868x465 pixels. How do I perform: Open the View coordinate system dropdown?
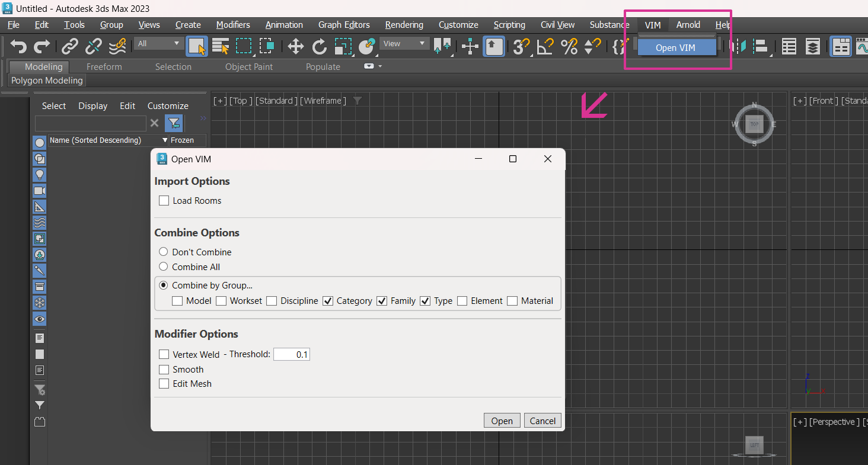click(x=405, y=43)
